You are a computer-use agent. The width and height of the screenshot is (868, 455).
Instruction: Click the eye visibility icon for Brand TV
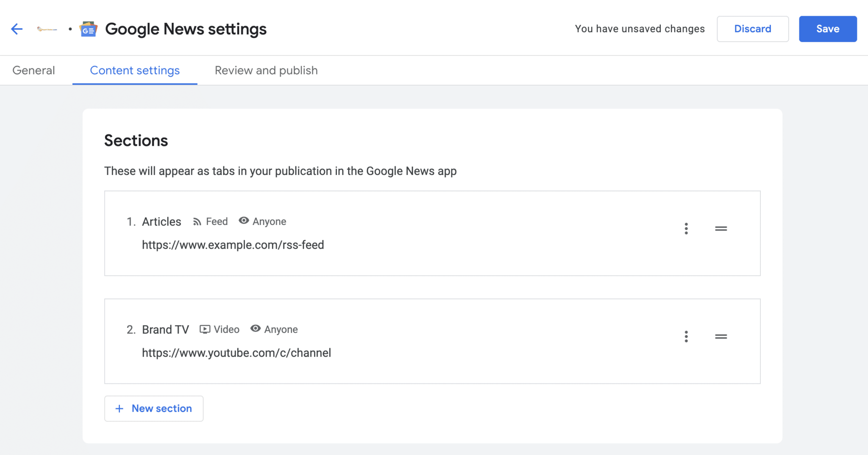255,329
